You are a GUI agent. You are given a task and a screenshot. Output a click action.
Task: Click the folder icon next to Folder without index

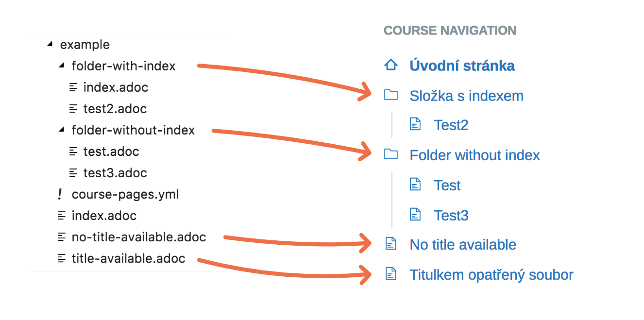click(390, 154)
